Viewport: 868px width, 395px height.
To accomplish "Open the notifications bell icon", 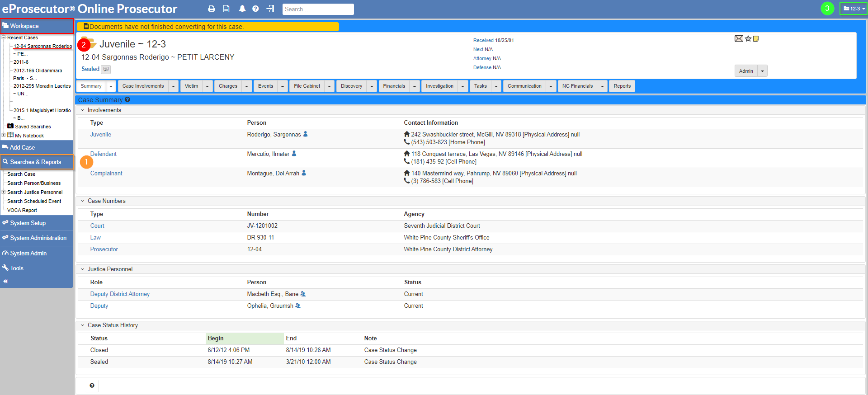I will tap(242, 9).
